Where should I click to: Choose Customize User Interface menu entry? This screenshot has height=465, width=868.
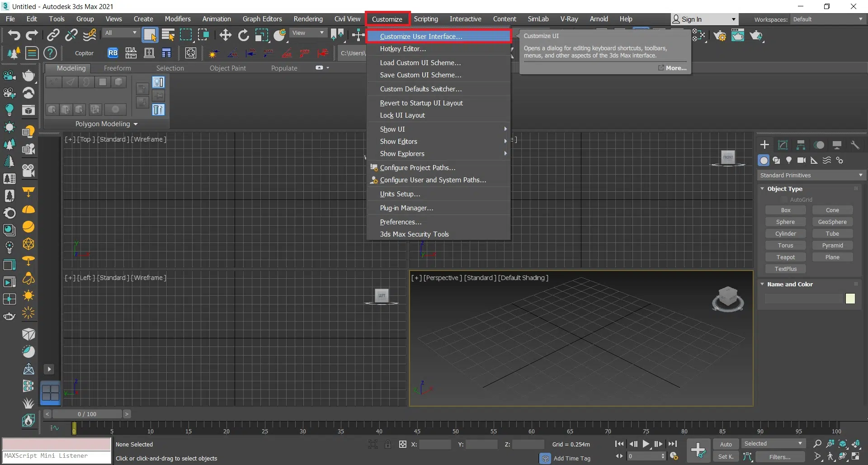coord(421,36)
